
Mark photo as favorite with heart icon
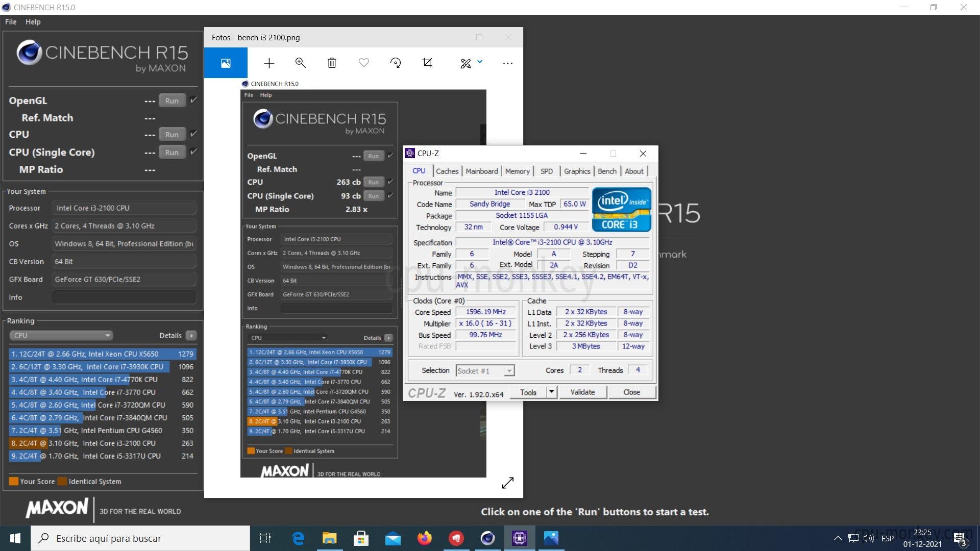tap(364, 63)
